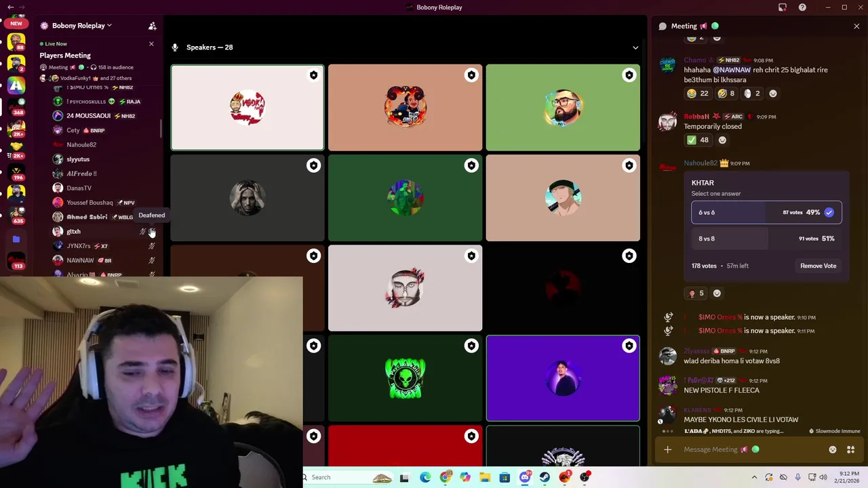The height and width of the screenshot is (488, 868).
Task: Add reaction to the KHTAR poll message
Action: pos(717,293)
